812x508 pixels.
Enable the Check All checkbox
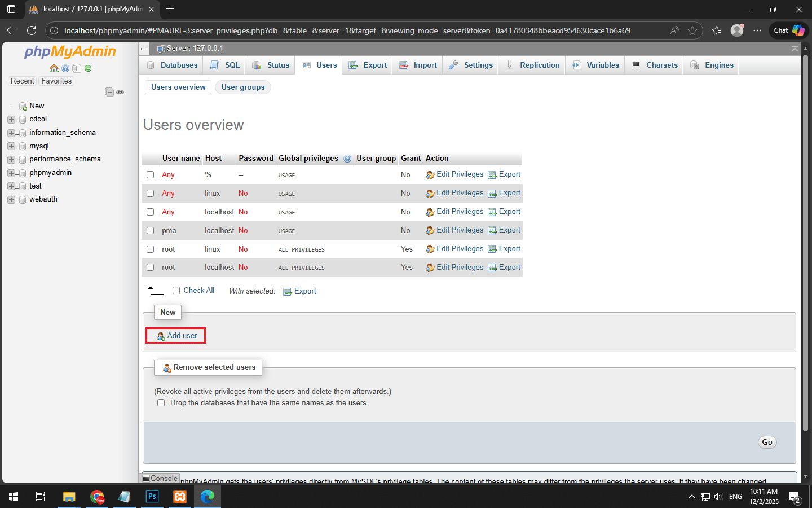pos(176,291)
